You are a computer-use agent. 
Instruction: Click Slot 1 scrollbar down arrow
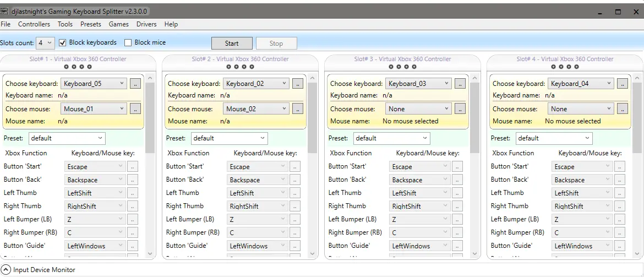150,254
